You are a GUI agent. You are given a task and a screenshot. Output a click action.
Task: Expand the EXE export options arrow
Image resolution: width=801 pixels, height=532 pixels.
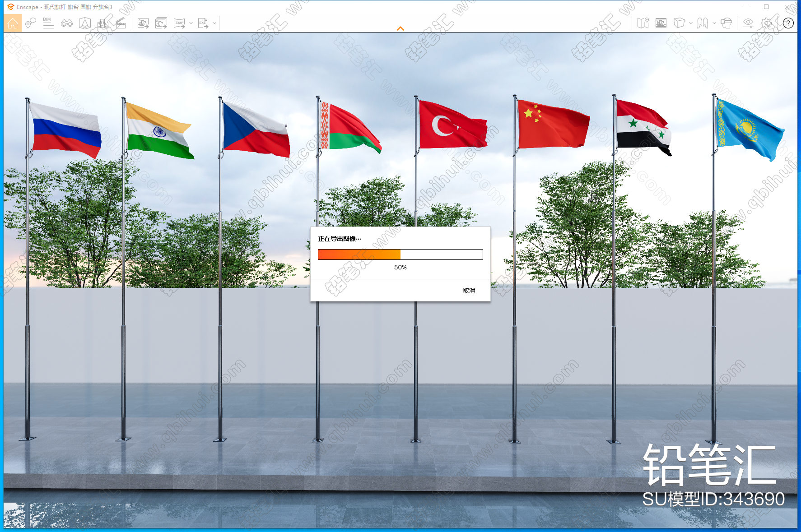point(214,23)
